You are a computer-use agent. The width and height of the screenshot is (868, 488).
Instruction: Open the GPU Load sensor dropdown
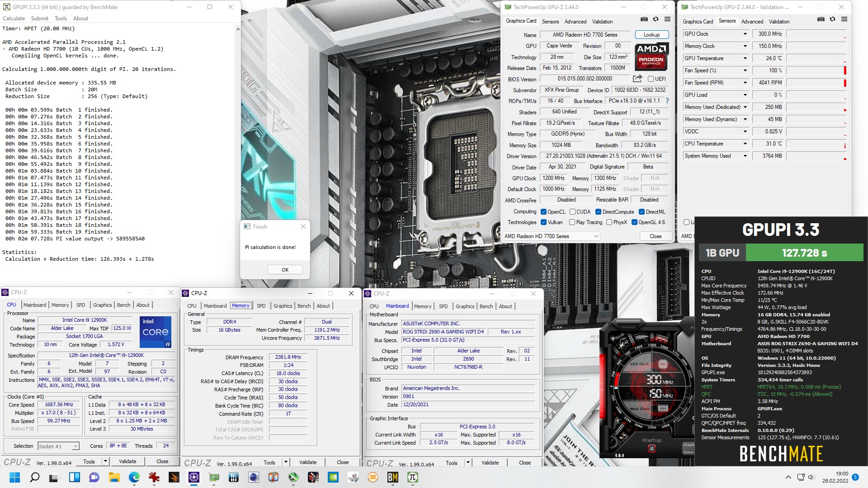coord(745,95)
